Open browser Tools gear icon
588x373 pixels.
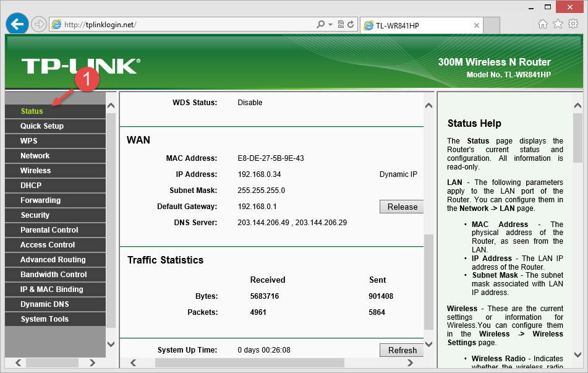[573, 24]
